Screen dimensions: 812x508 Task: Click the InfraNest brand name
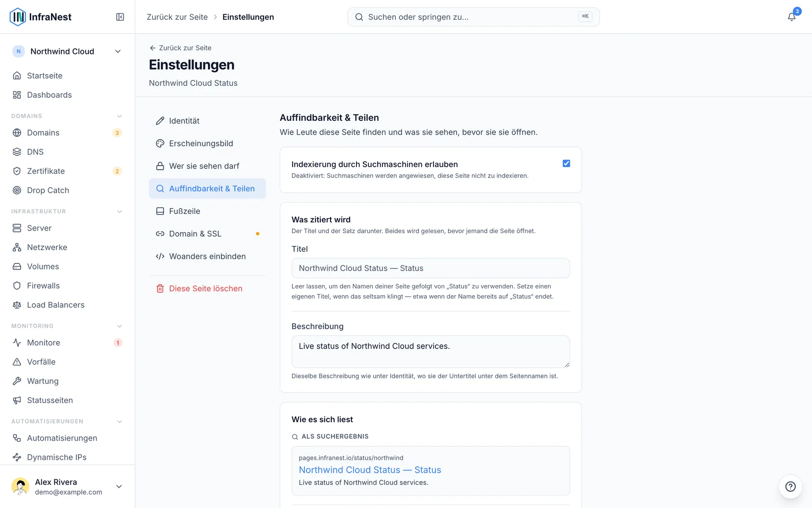tap(50, 17)
